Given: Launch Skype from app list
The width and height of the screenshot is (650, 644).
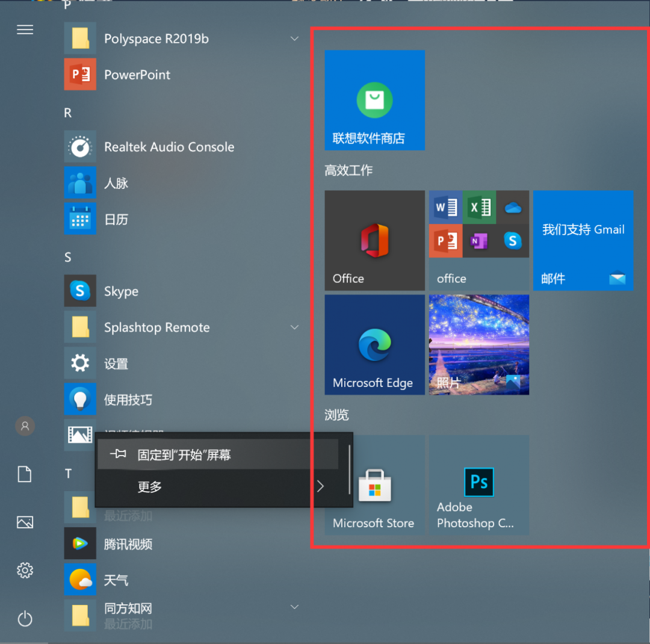Looking at the screenshot, I should (x=182, y=291).
